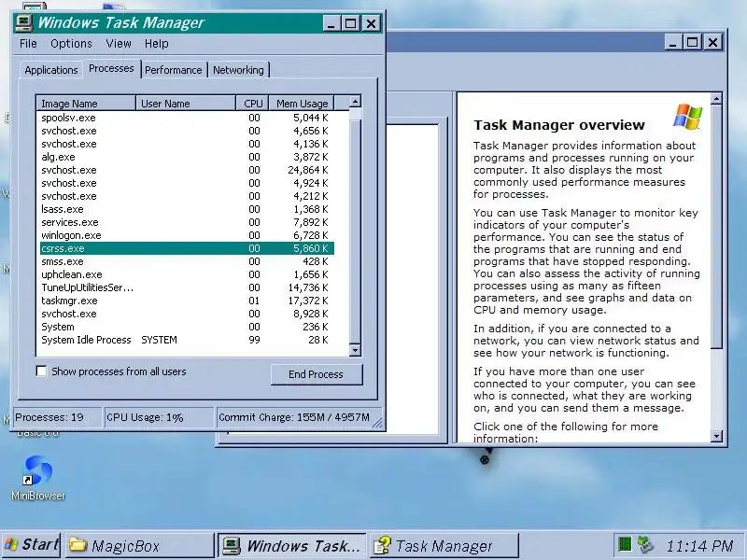Switch to Task Manager help taskbar button
Viewport: 747px width, 560px height.
click(444, 545)
